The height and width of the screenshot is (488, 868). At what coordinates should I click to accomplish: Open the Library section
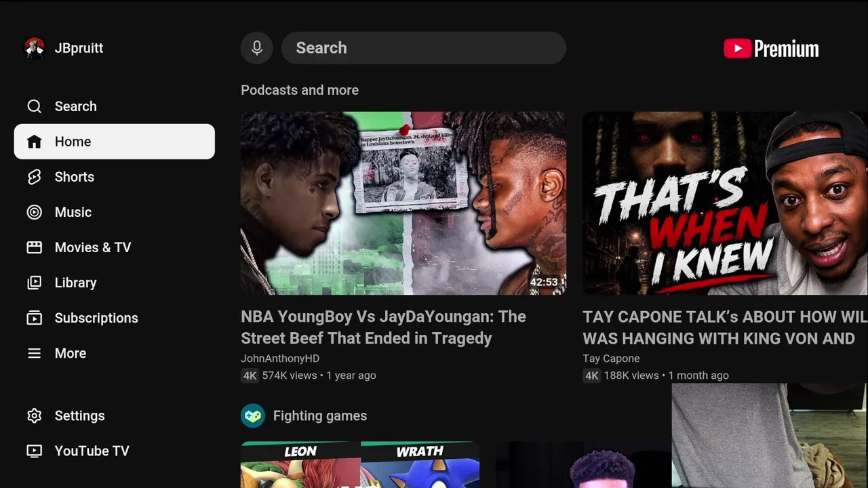point(115,283)
